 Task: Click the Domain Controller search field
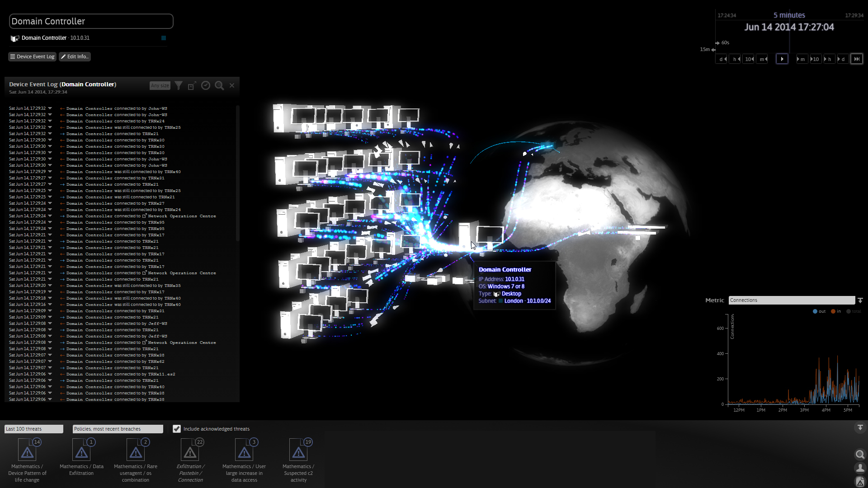[x=91, y=21]
